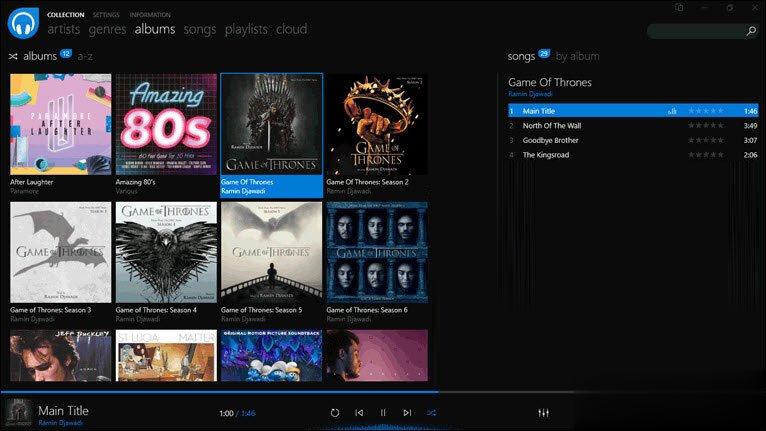Change songs sort 'by album'
Image resolution: width=766 pixels, height=431 pixels.
pyautogui.click(x=577, y=57)
